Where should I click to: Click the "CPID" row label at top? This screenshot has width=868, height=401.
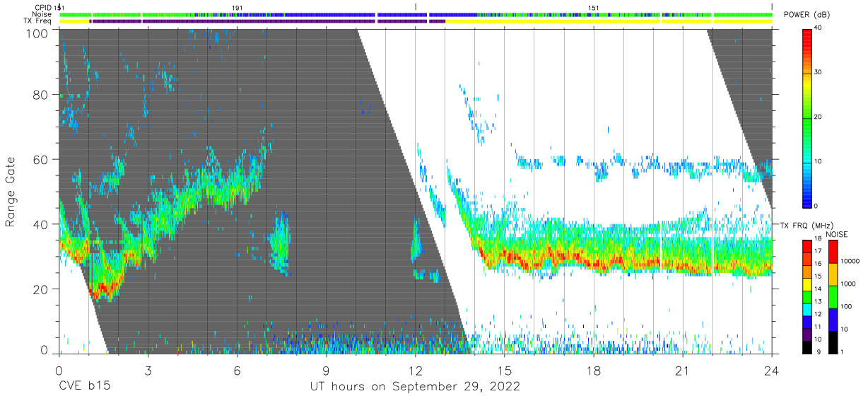44,8
